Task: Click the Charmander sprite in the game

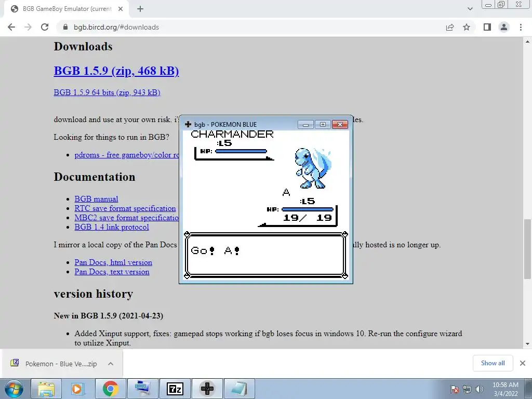Action: [x=313, y=168]
